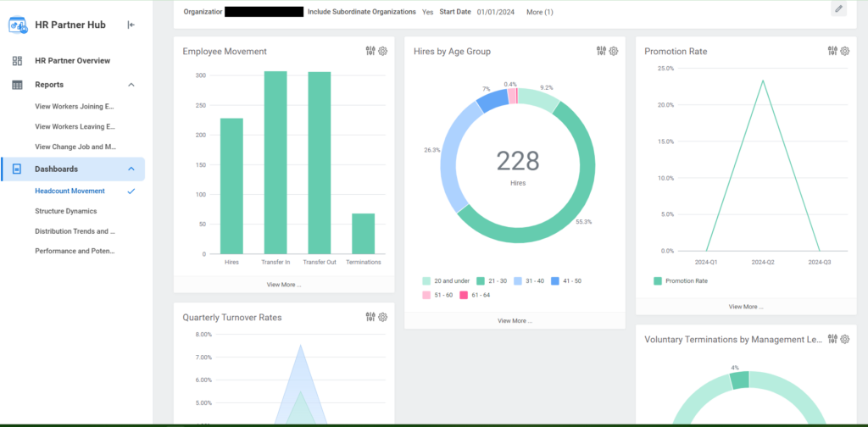Click View More under Promotion Rate
The height and width of the screenshot is (427, 868).
click(746, 307)
